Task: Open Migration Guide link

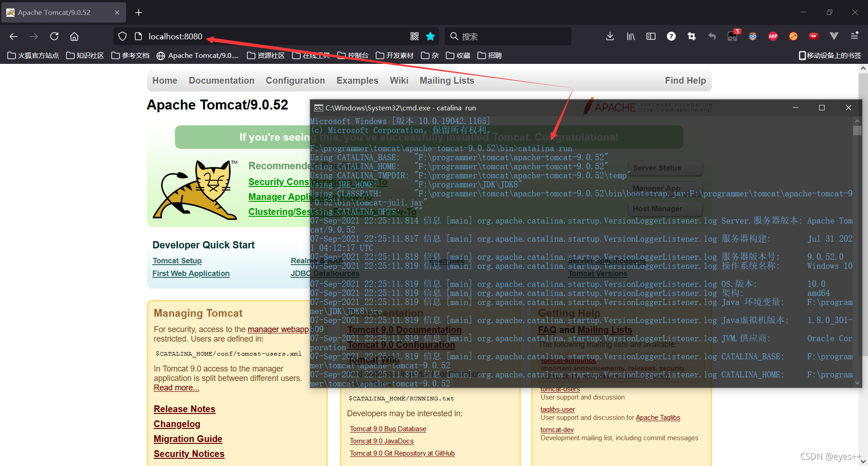Action: point(188,439)
